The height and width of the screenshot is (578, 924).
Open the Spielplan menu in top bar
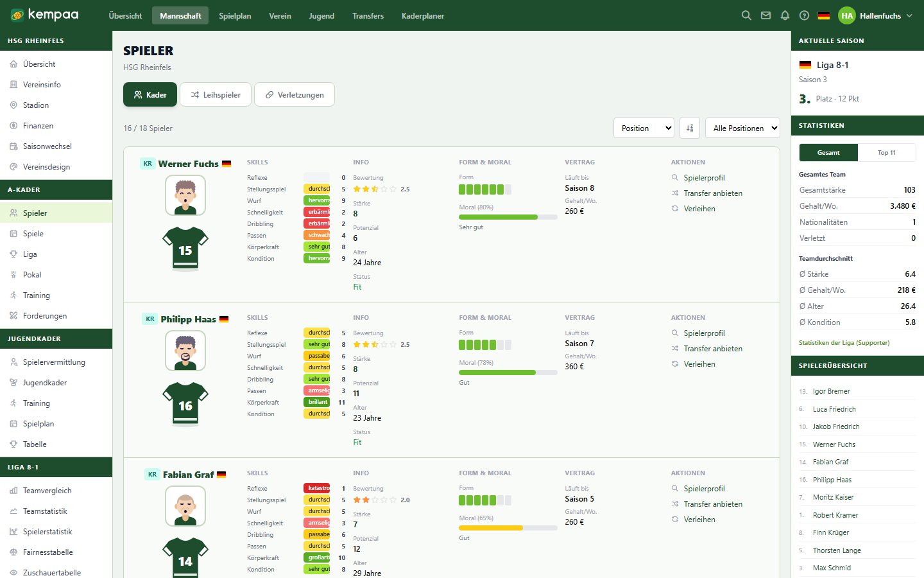(x=235, y=15)
